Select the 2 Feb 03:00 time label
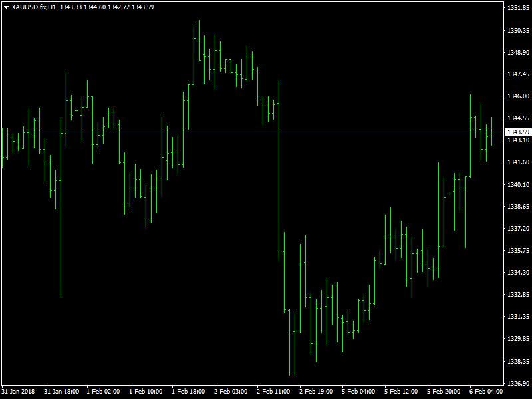The height and width of the screenshot is (399, 532). coord(231,391)
